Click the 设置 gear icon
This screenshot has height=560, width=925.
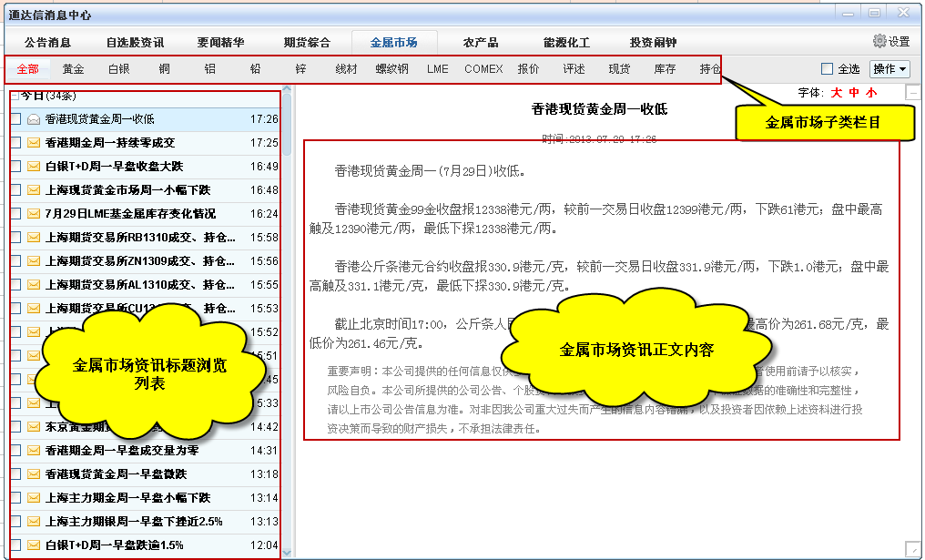(x=879, y=41)
